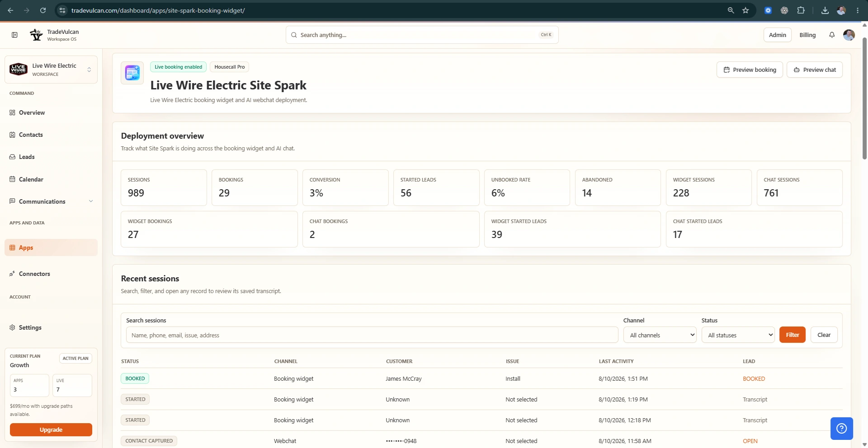Viewport: 868px width, 448px height.
Task: Open the Live Wire Electric workspace switcher
Action: point(51,70)
